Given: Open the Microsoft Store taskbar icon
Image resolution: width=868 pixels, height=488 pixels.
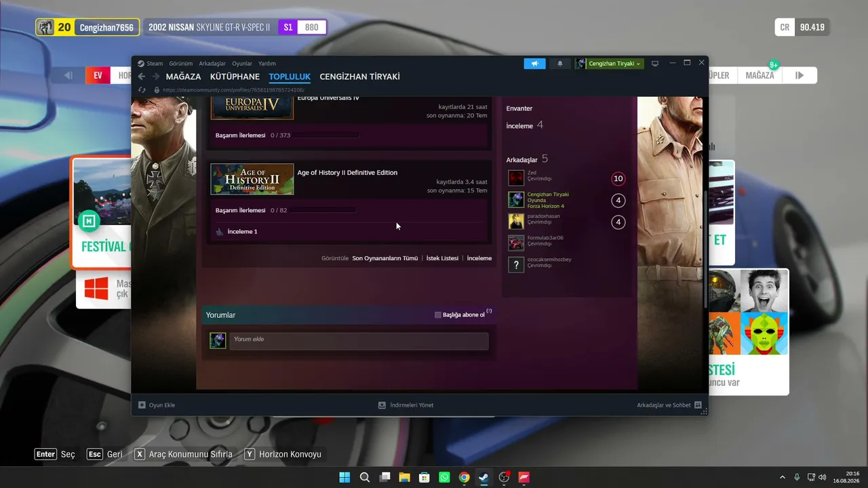Looking at the screenshot, I should [x=424, y=477].
